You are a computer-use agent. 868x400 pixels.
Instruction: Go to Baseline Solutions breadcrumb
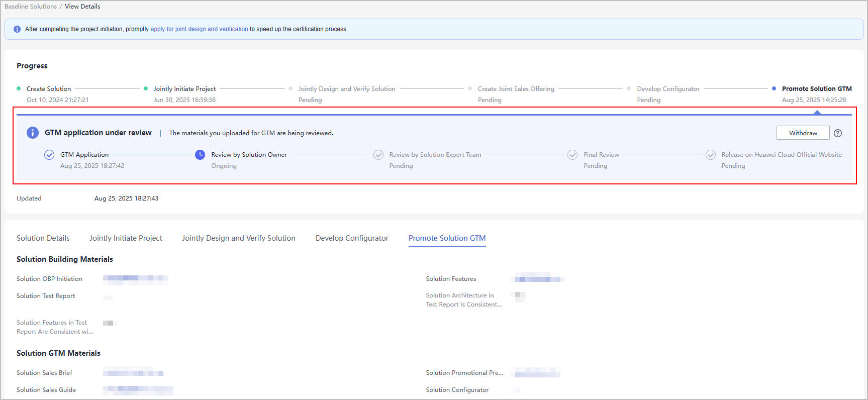[31, 7]
